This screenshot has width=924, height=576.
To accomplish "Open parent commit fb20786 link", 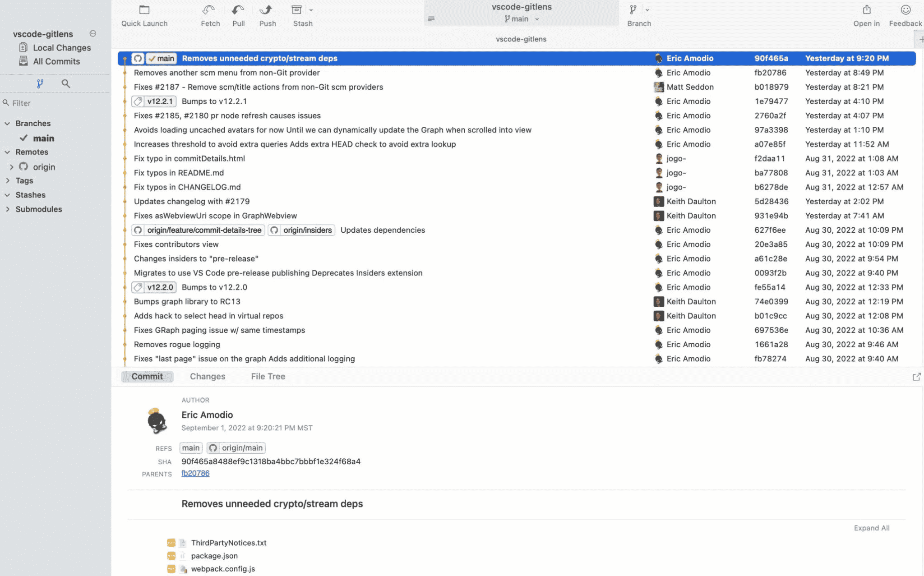I will [195, 473].
